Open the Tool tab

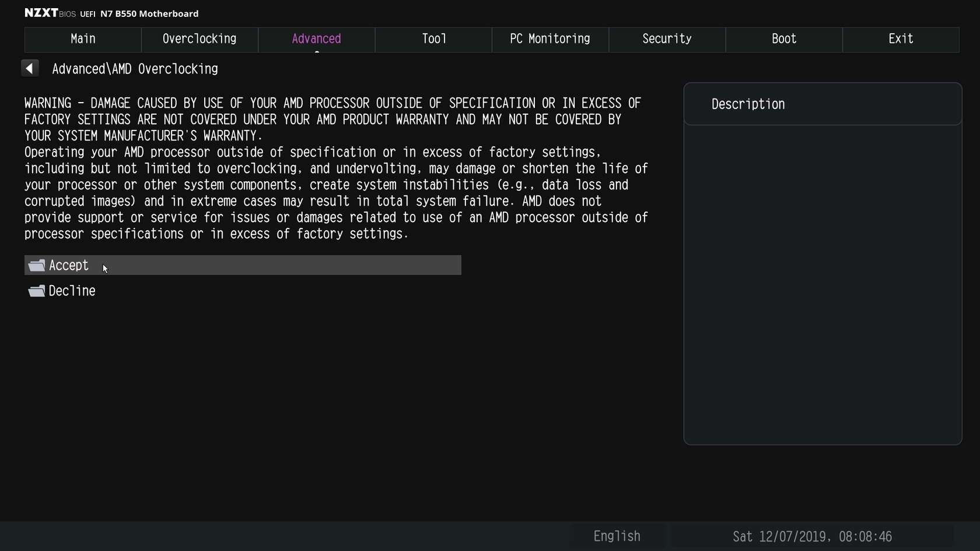click(x=433, y=39)
